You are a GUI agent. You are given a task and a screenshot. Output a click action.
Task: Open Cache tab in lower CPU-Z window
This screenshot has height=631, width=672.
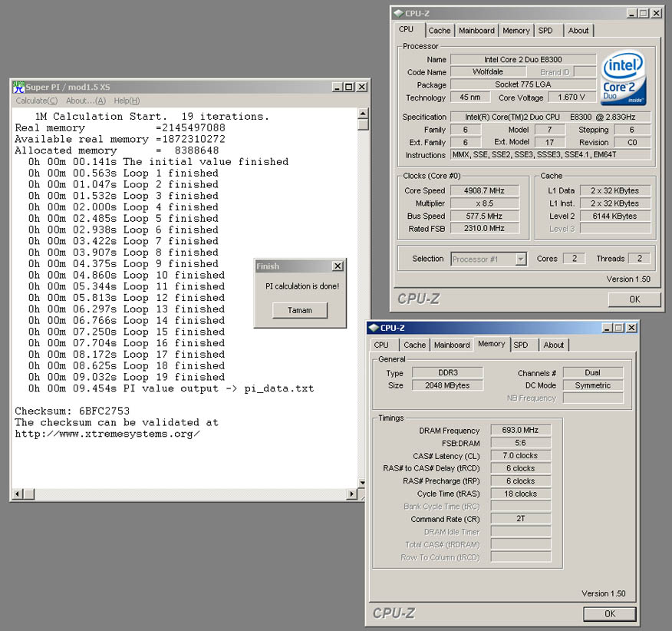[415, 345]
